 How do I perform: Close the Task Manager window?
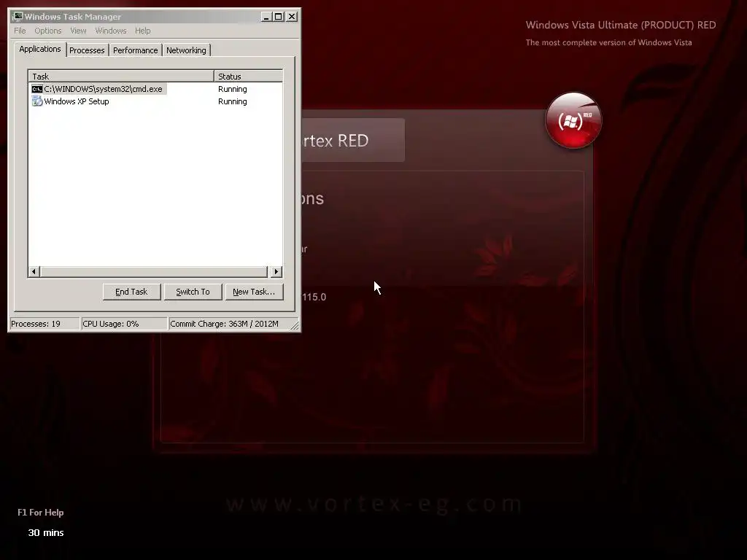292,17
